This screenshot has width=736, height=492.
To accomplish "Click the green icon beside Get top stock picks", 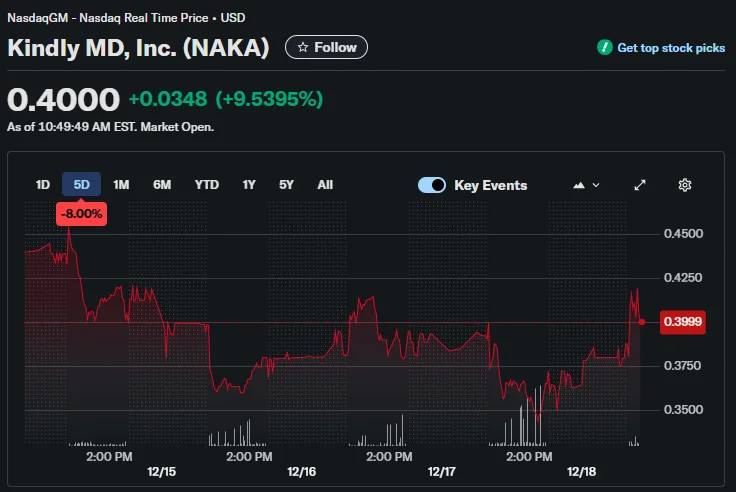I will coord(605,47).
